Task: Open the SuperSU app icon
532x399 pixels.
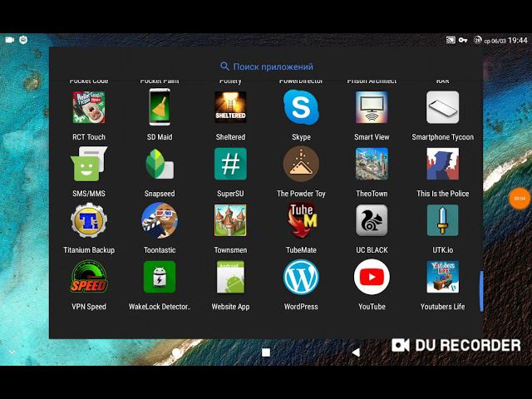Action: coord(230,164)
